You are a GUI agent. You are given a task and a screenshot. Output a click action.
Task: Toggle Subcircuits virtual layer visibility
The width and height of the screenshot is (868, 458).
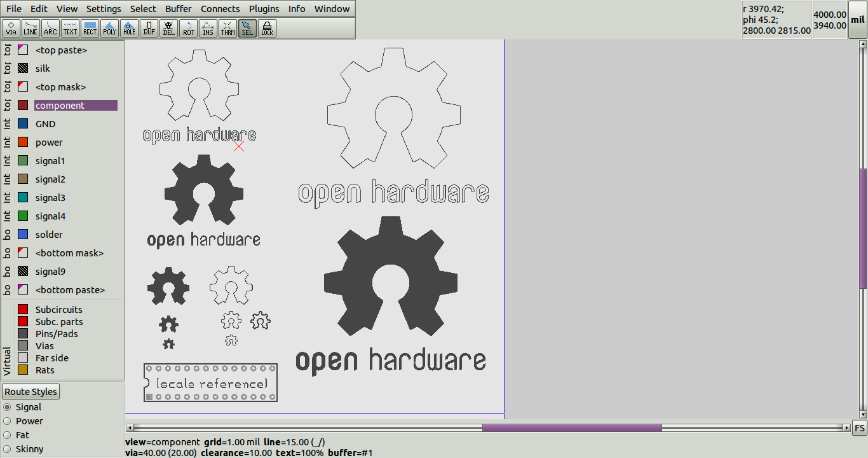23,309
